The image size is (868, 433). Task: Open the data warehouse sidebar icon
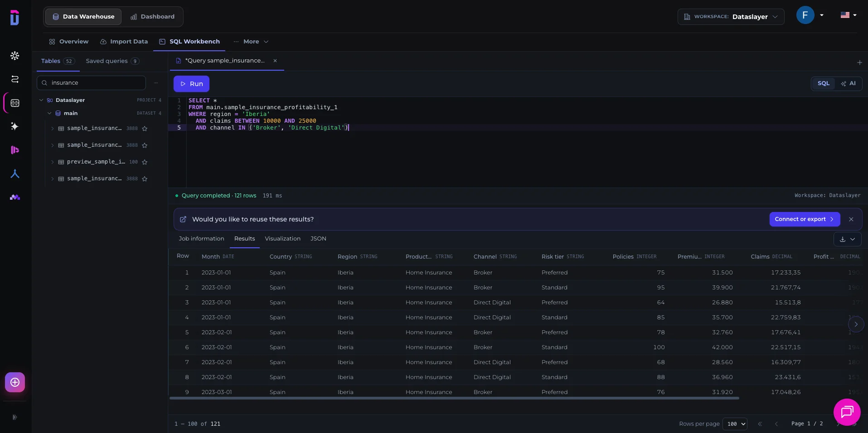coord(15,103)
